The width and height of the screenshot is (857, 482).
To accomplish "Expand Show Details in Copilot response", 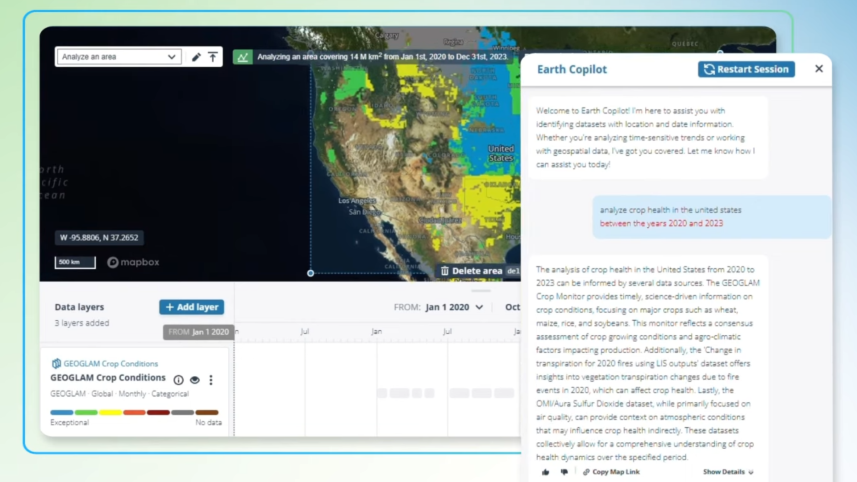I will tap(727, 472).
